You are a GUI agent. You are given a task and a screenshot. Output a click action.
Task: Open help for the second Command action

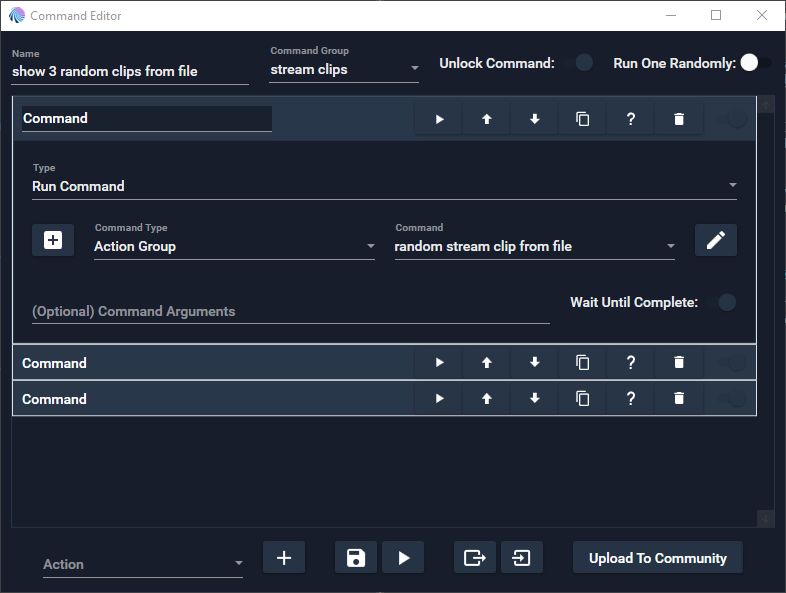click(x=631, y=363)
